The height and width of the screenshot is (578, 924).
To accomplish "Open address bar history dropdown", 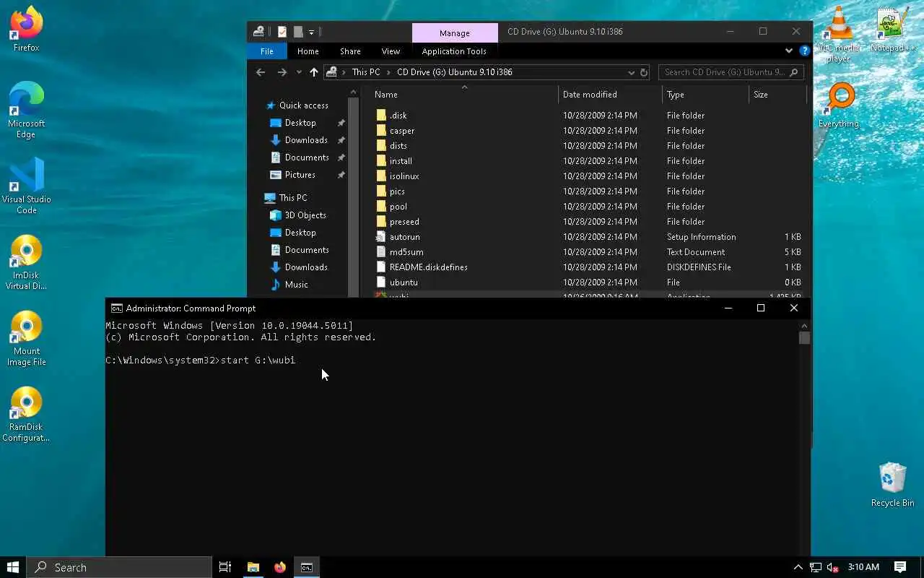I will point(632,72).
